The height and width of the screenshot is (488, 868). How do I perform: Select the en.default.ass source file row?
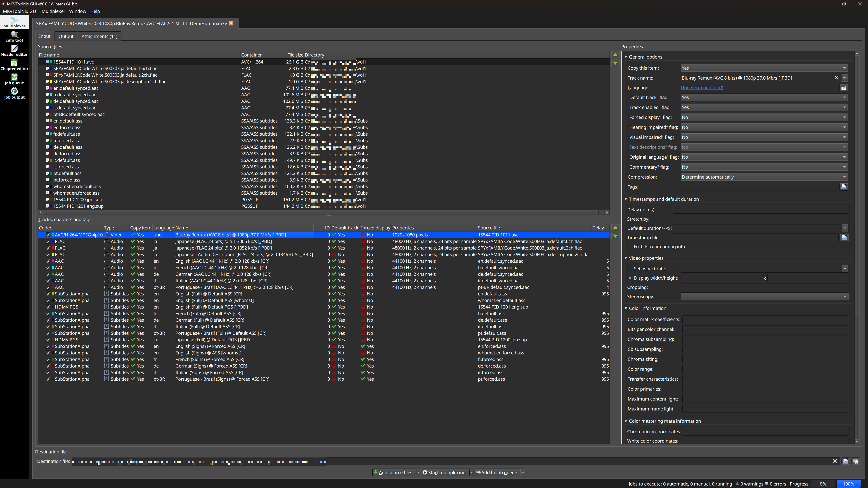pos(324,121)
